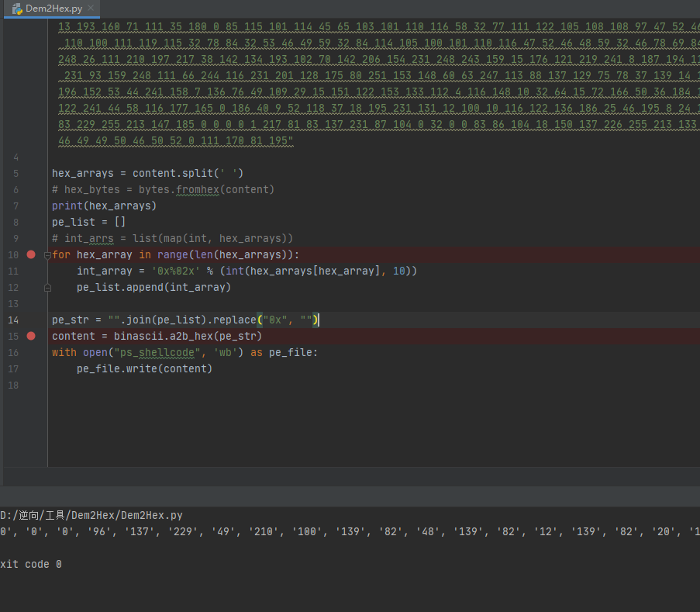Screen dimensions: 700x612
Task: Click line number 13 in the gutter
Action: (13, 304)
